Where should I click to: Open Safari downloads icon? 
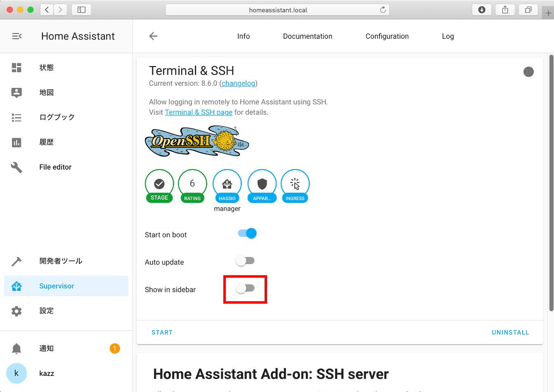point(482,9)
